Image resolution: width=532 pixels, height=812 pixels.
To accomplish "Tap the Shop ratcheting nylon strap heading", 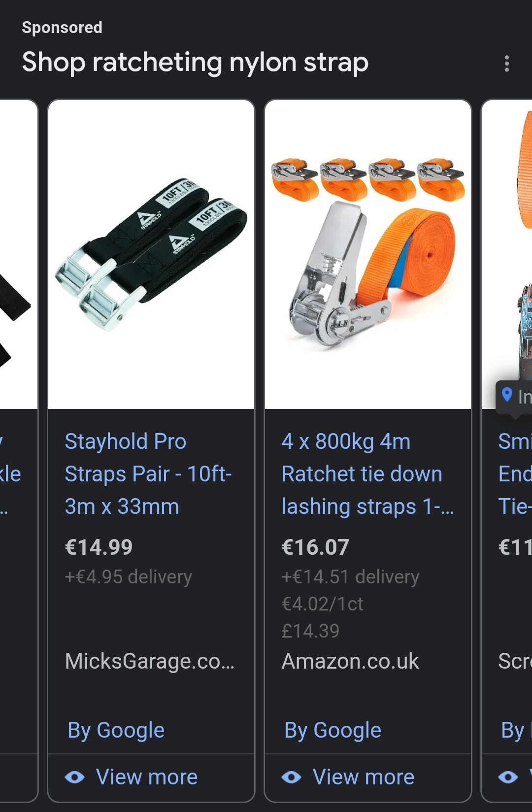I will point(195,63).
